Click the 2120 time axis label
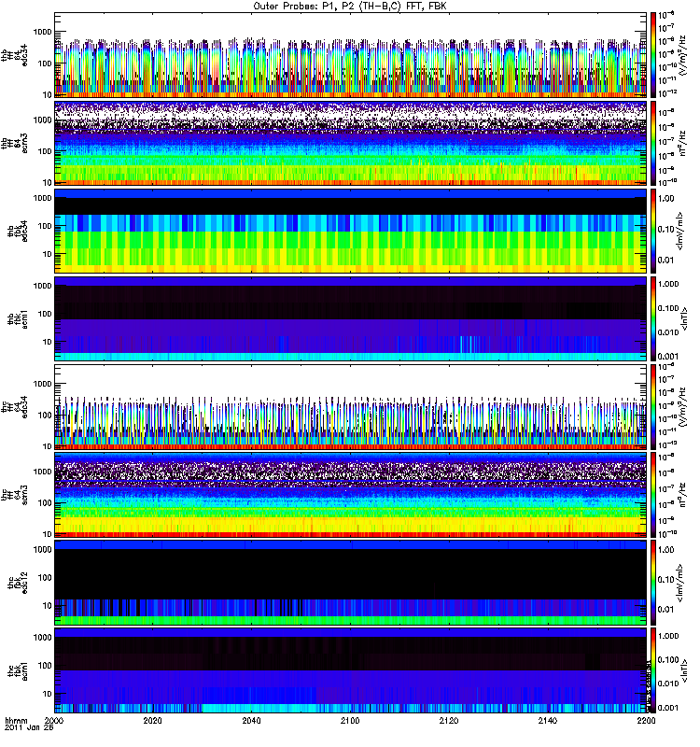The width and height of the screenshot is (700, 747). 449,721
